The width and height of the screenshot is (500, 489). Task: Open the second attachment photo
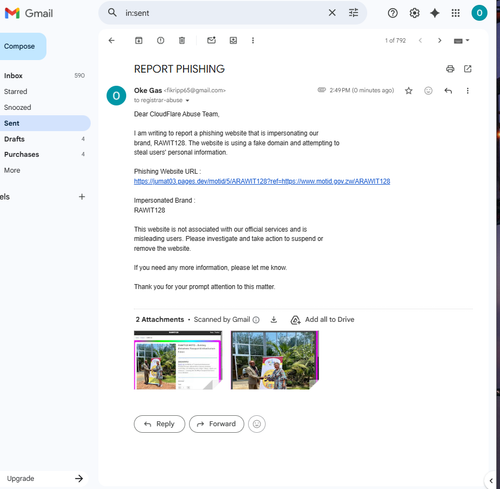[x=275, y=360]
